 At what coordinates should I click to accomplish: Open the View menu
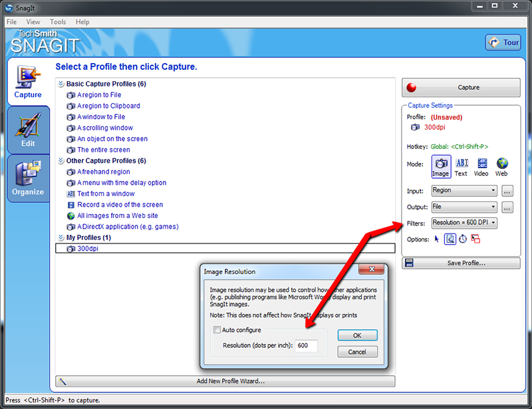pos(33,22)
